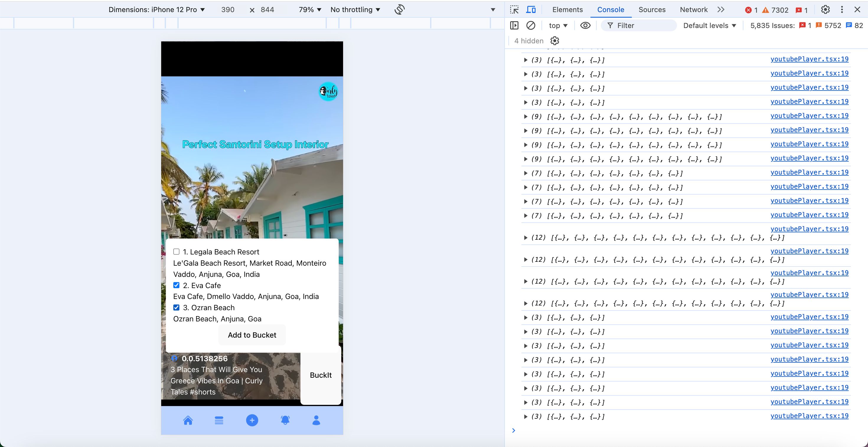This screenshot has height=447, width=868.
Task: Click the list/feed icon in bottom nav
Action: 219,420
